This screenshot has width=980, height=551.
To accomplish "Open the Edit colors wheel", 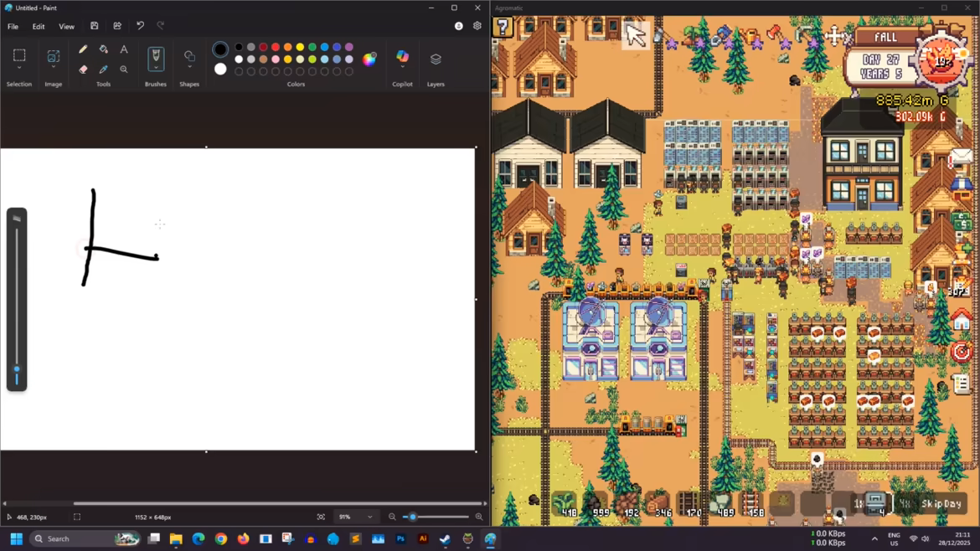I will coord(369,59).
